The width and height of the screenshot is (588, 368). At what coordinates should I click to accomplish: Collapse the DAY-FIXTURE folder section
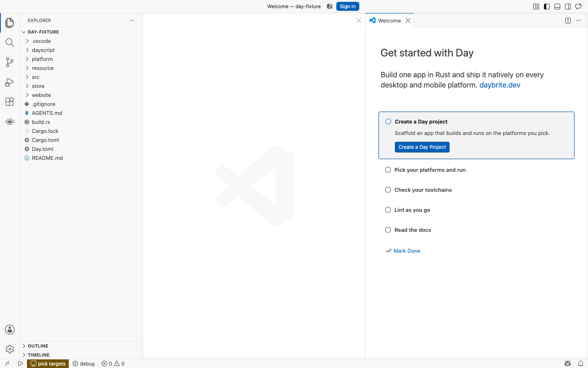pos(81,32)
